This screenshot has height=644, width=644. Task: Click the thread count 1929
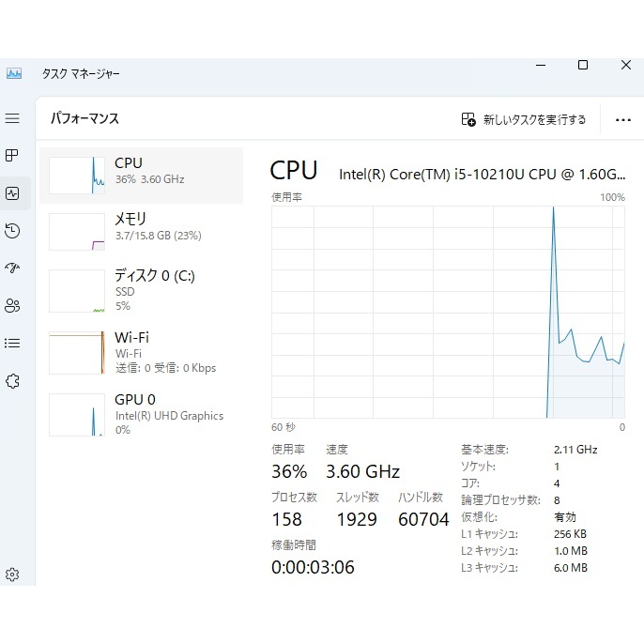357,519
